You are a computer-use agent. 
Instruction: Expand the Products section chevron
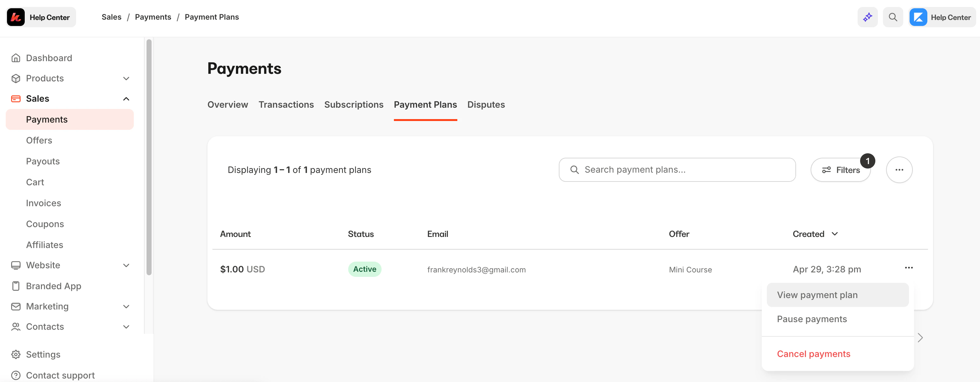click(126, 78)
